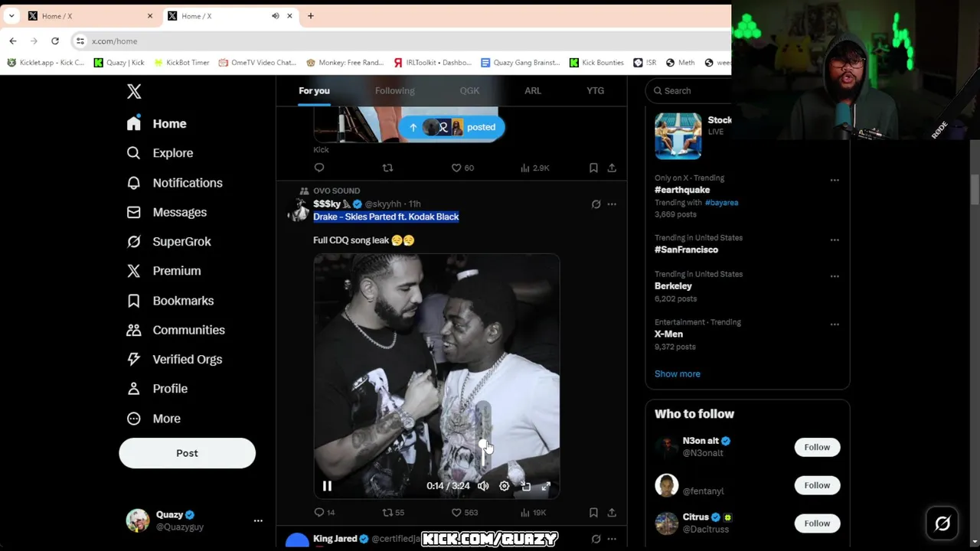Screen dimensions: 980x551
Task: Switch to the For you tab
Action: [x=314, y=90]
